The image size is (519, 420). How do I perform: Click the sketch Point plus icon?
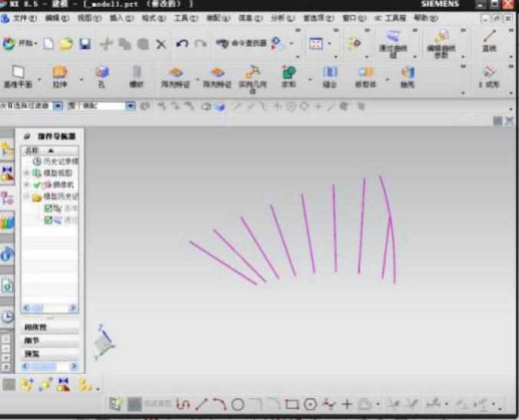(347, 404)
